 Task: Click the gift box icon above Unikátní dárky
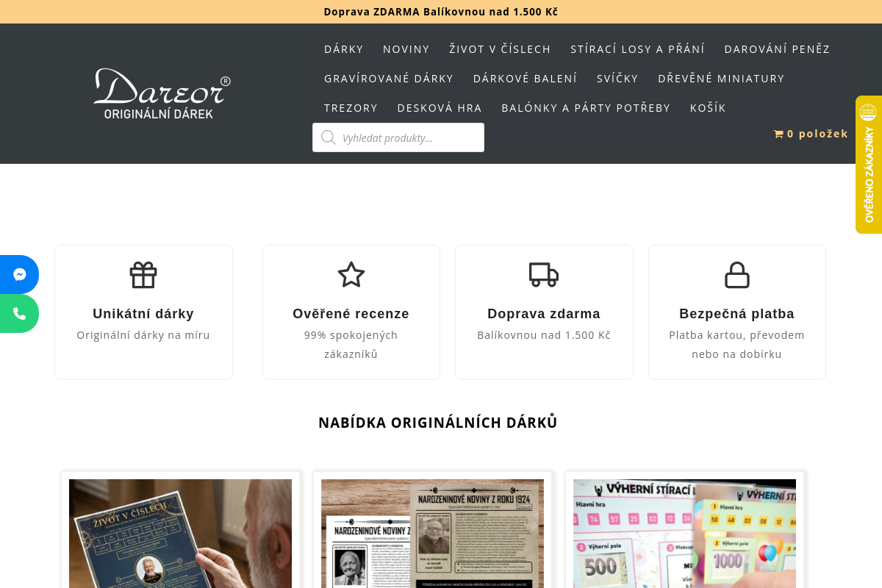(x=143, y=274)
